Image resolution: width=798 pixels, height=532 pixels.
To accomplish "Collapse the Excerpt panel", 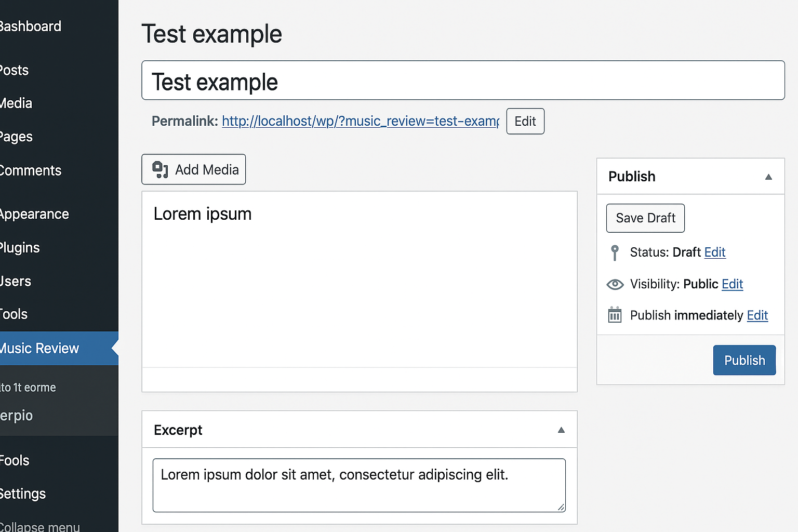I will tap(561, 430).
